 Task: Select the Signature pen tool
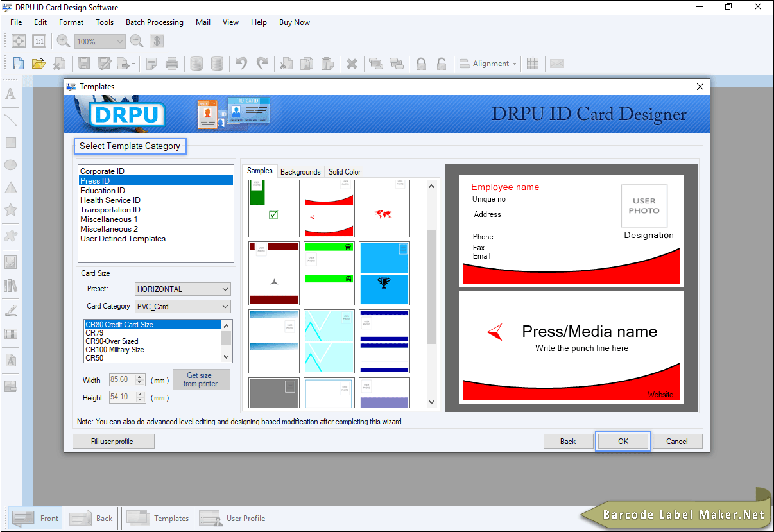tap(11, 311)
